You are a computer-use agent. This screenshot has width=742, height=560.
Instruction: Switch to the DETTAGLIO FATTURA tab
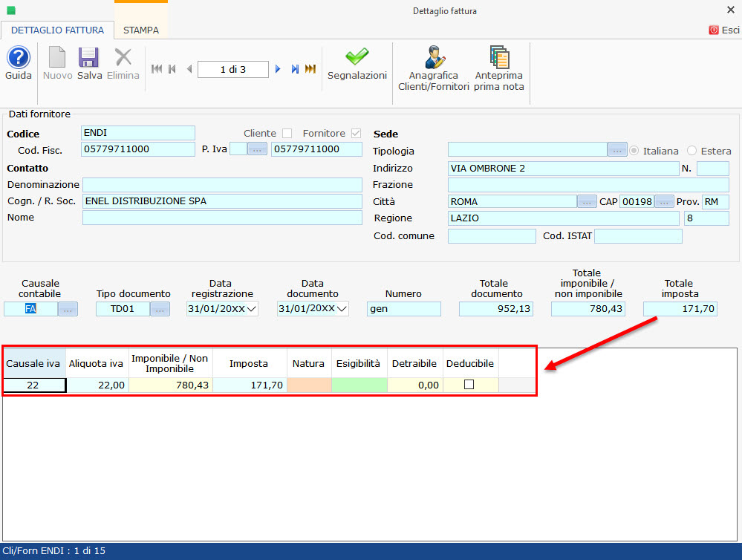[57, 30]
